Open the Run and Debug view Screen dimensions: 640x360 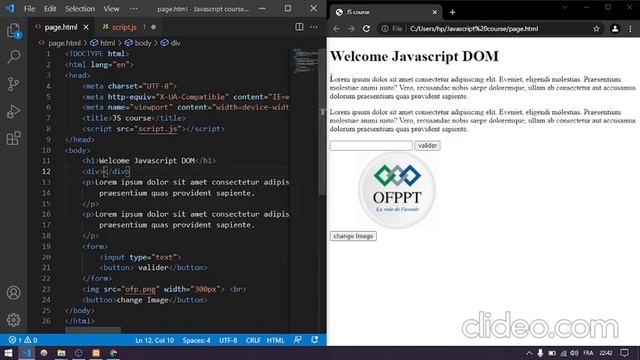(x=13, y=111)
